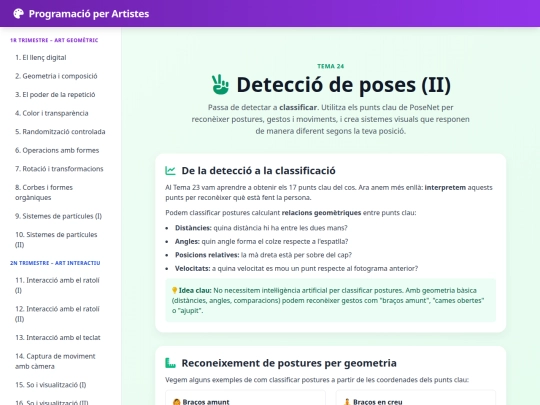Image resolution: width=540 pixels, height=405 pixels.
Task: Click the 1r Trimestre – Art Geomètric heading
Action: click(54, 40)
